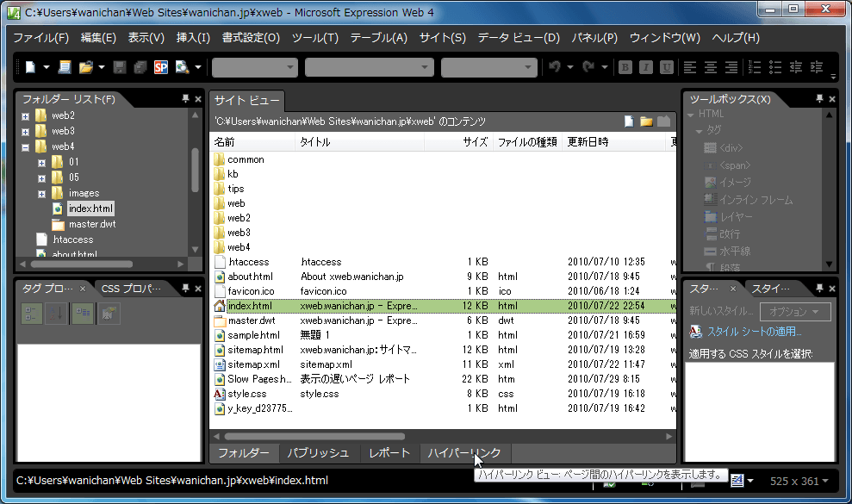Click the Numbered List icon
852x504 pixels.
click(x=755, y=67)
